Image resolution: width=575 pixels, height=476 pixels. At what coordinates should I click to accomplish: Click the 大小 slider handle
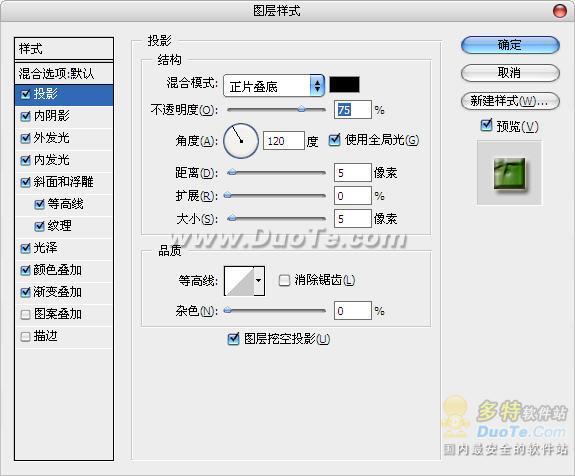pos(231,218)
